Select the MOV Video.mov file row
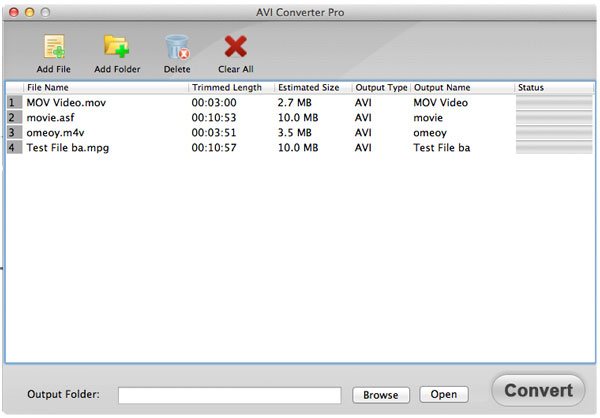 pos(300,103)
